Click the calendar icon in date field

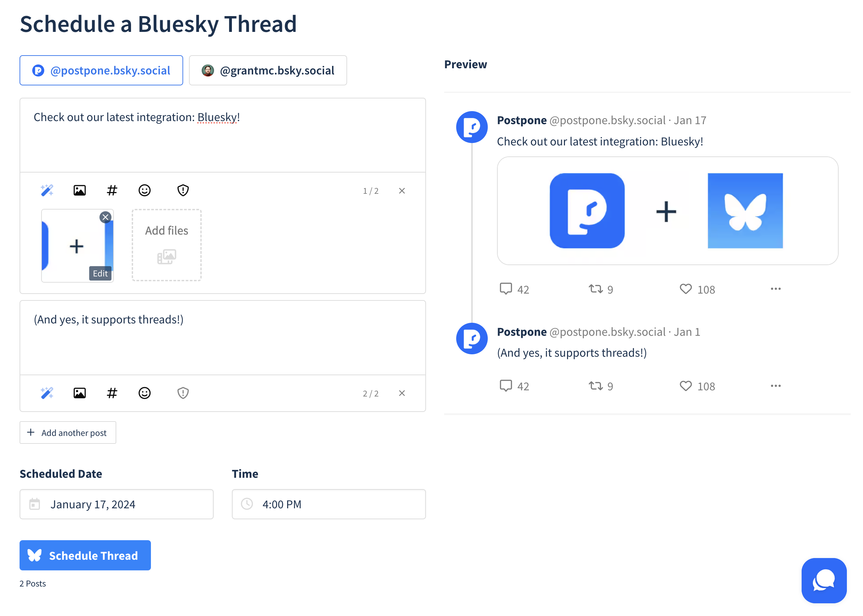[35, 504]
